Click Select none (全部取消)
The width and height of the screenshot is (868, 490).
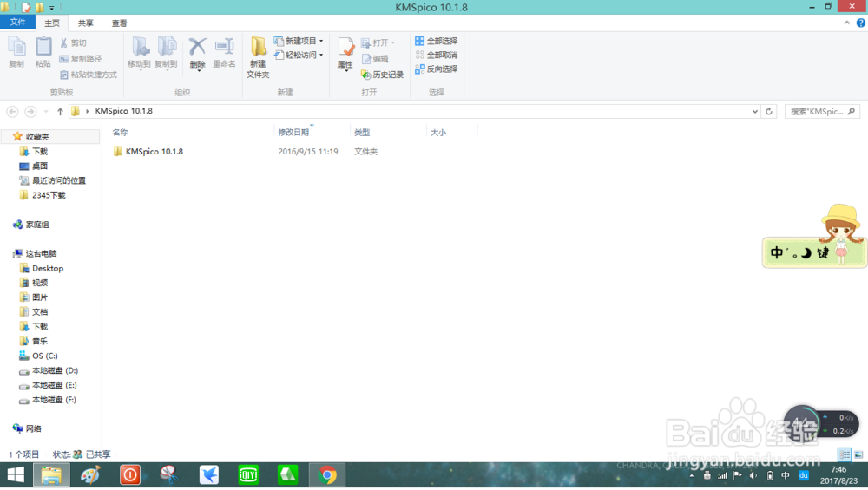(x=437, y=55)
